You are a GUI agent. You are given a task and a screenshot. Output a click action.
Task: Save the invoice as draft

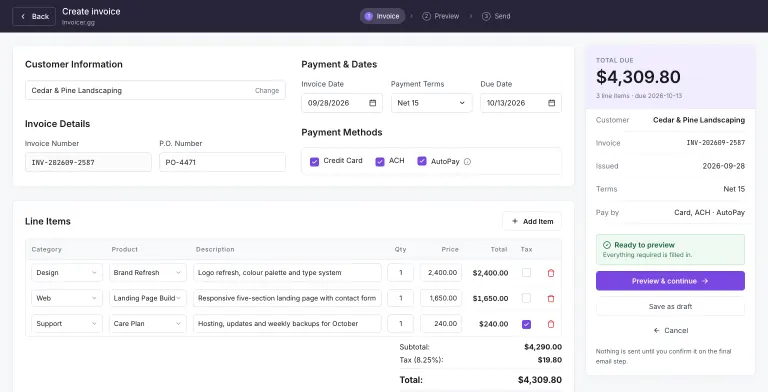[670, 306]
